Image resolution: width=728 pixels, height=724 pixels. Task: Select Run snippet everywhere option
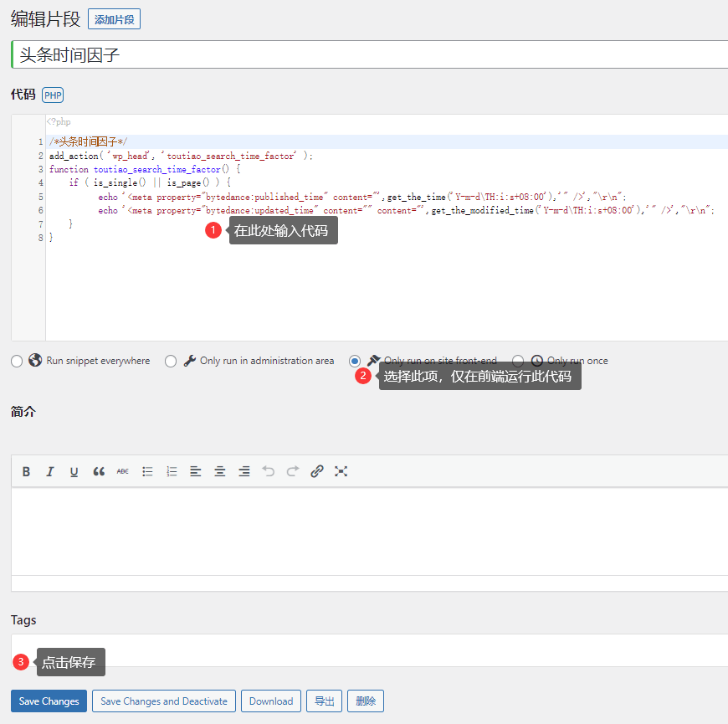click(x=17, y=361)
